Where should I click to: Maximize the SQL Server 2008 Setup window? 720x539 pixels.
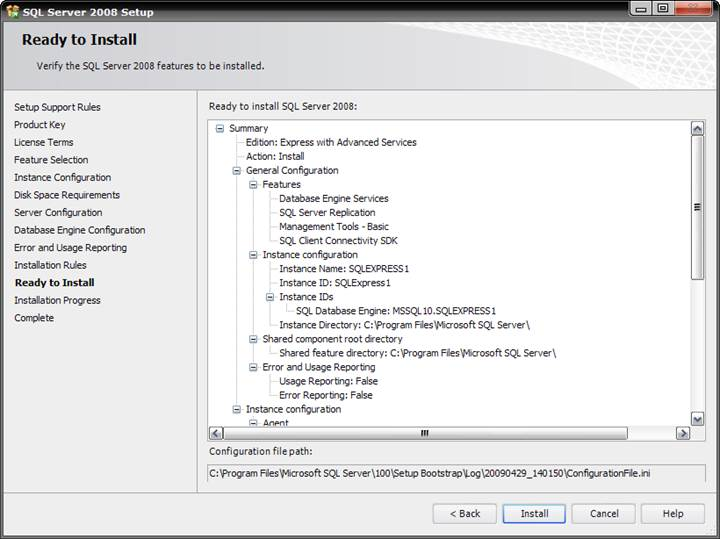663,8
